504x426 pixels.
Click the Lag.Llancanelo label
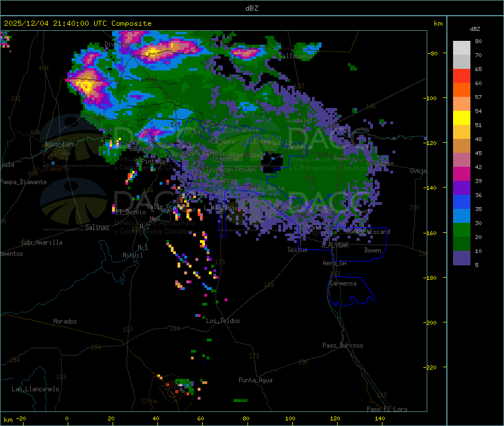pos(35,389)
